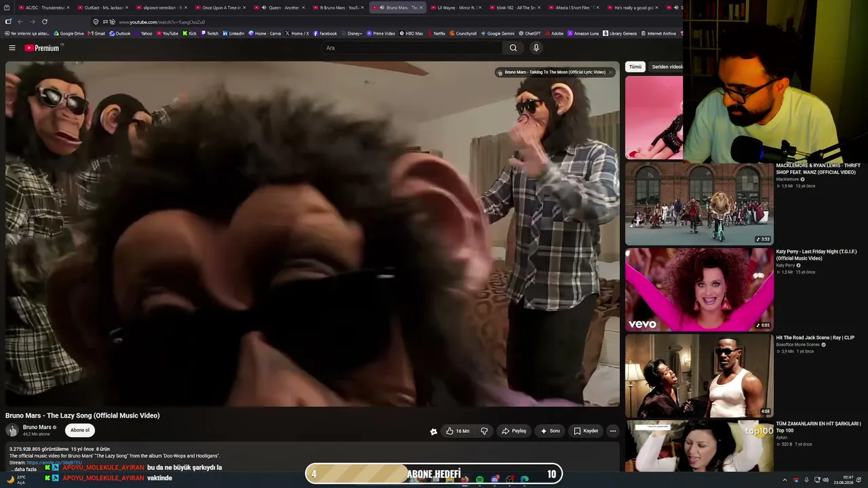The image size is (868, 488).
Task: Click the Macklemore channel name
Action: click(787, 180)
